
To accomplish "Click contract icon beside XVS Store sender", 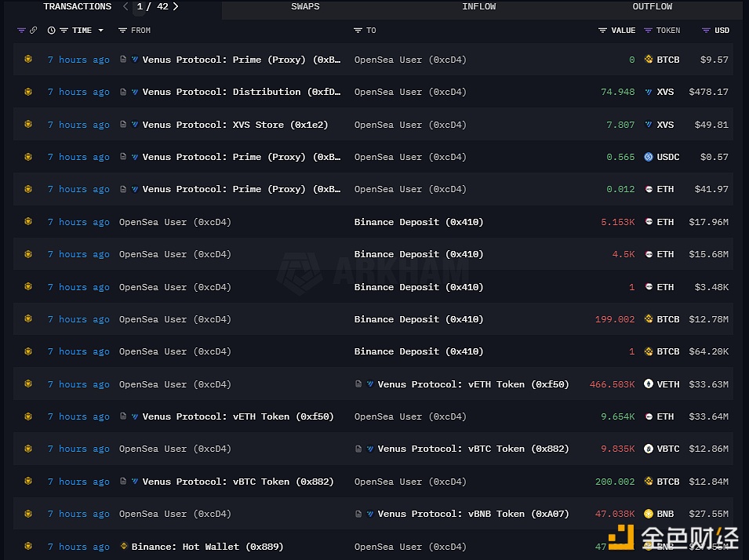I will [123, 124].
